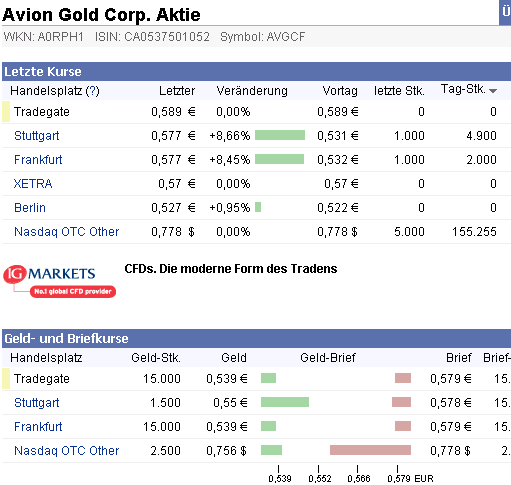Click Berlin Vortag value 0,522 €
511x485 pixels.
(x=338, y=208)
